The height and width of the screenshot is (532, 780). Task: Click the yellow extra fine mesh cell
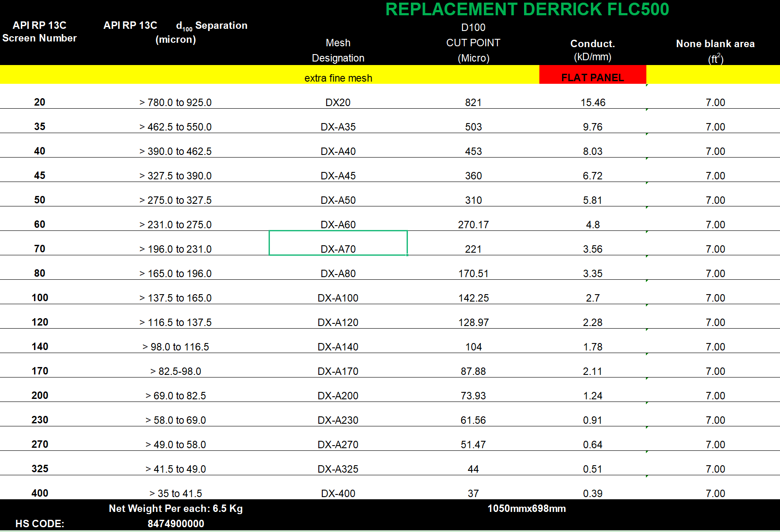pos(338,78)
